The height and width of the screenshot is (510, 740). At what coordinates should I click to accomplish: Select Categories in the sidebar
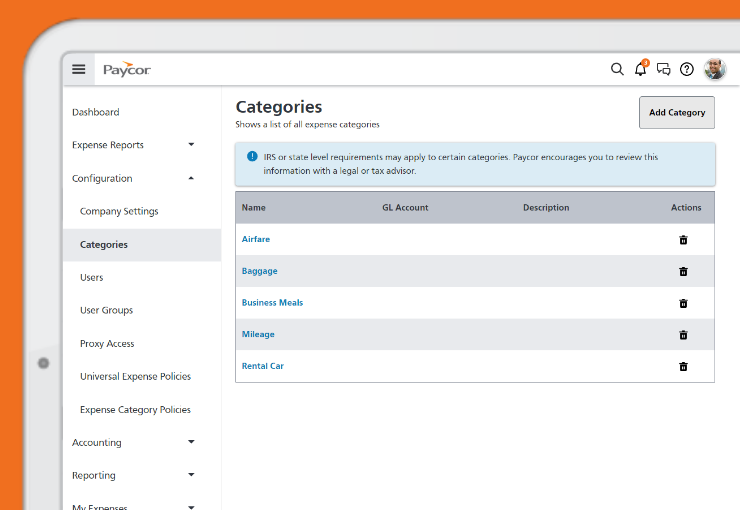pos(142,245)
